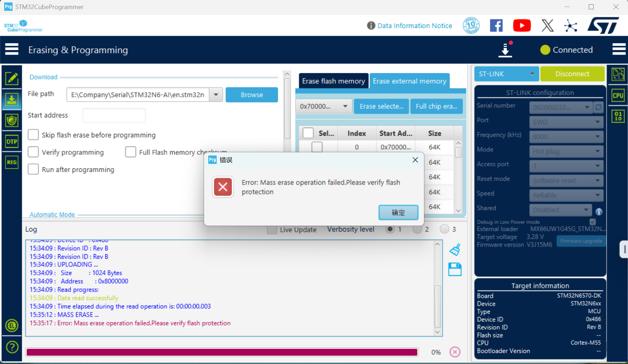Toggle Debug in Low Power mode checkbox
This screenshot has height=364, width=628.
point(592,222)
